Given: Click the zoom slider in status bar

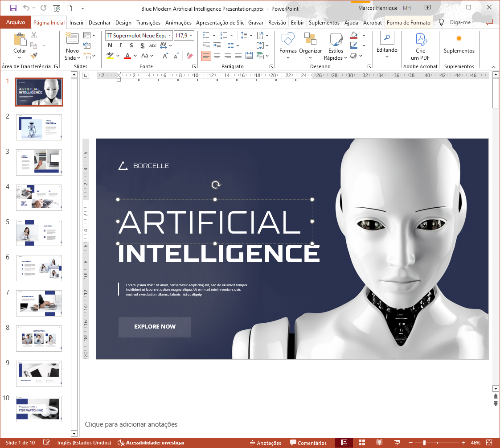Looking at the screenshot, I should [424, 443].
